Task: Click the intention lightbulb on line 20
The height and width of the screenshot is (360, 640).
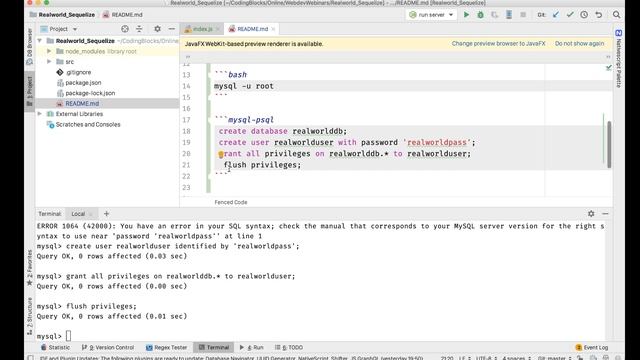Action: [221, 154]
